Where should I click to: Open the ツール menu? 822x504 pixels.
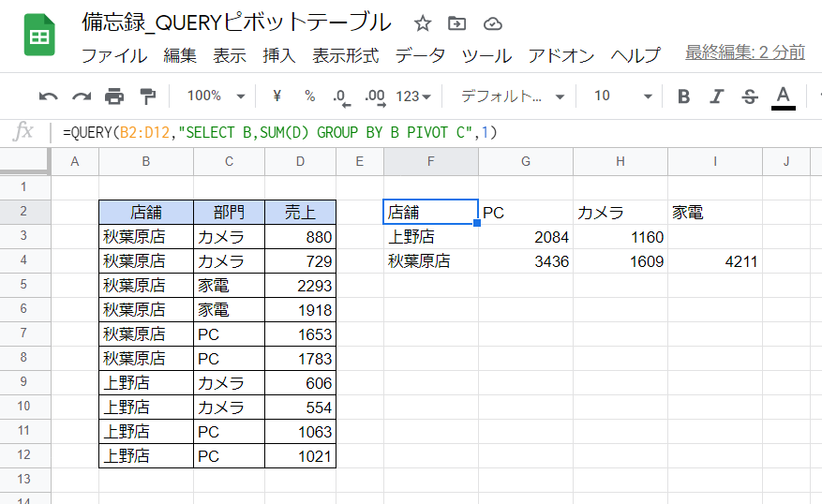(x=486, y=55)
